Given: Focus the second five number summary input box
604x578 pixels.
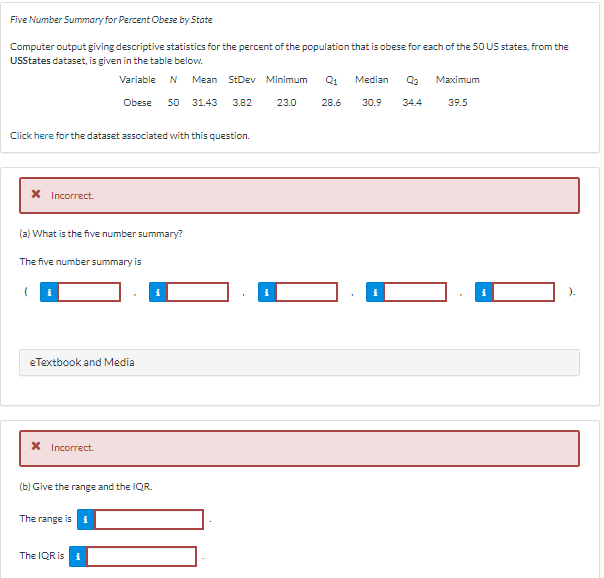Looking at the screenshot, I should tap(198, 292).
